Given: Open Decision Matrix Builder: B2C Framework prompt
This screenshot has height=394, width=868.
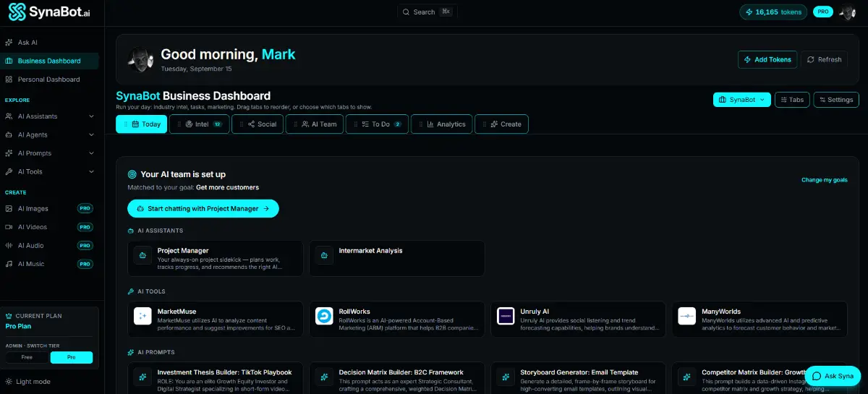Looking at the screenshot, I should [397, 377].
